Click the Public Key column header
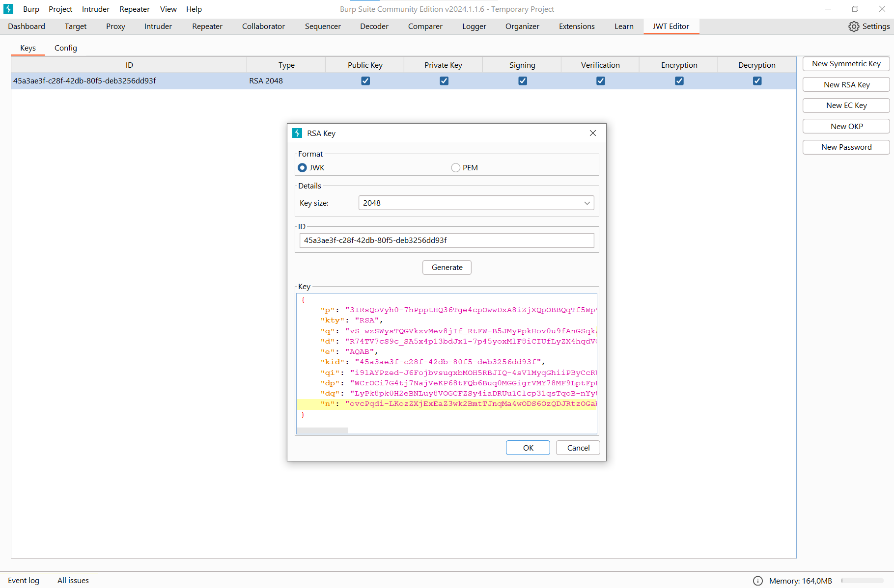This screenshot has width=894, height=588. tap(365, 65)
